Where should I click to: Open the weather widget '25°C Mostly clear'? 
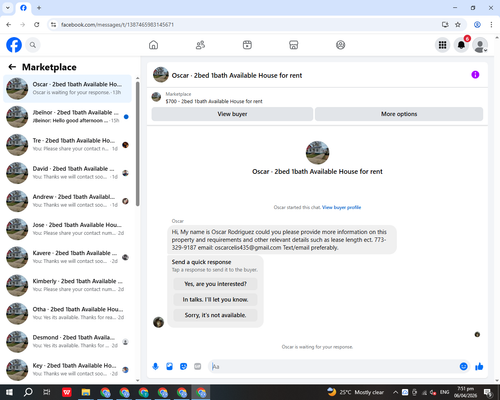coord(355,392)
